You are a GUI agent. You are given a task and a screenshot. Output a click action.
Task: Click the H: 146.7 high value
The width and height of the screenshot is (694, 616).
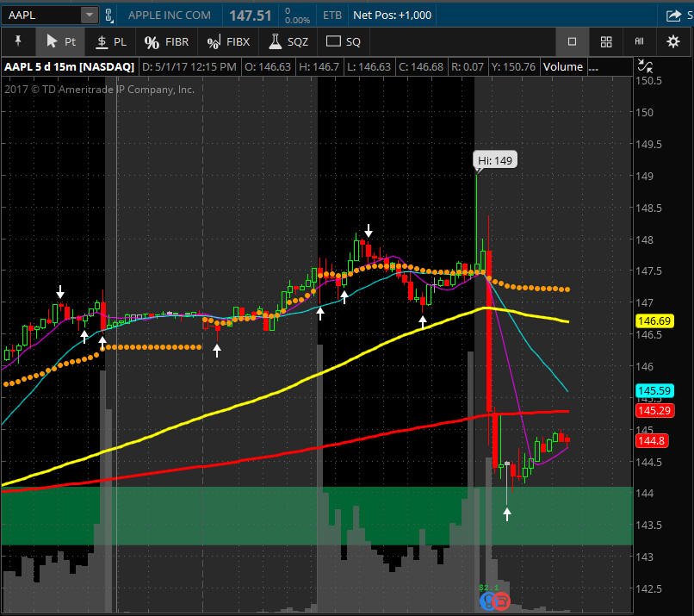[319, 67]
